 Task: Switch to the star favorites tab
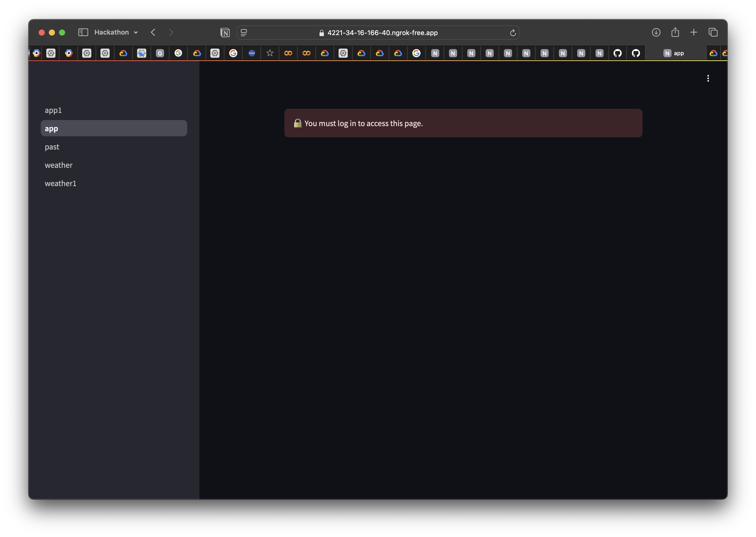click(270, 53)
